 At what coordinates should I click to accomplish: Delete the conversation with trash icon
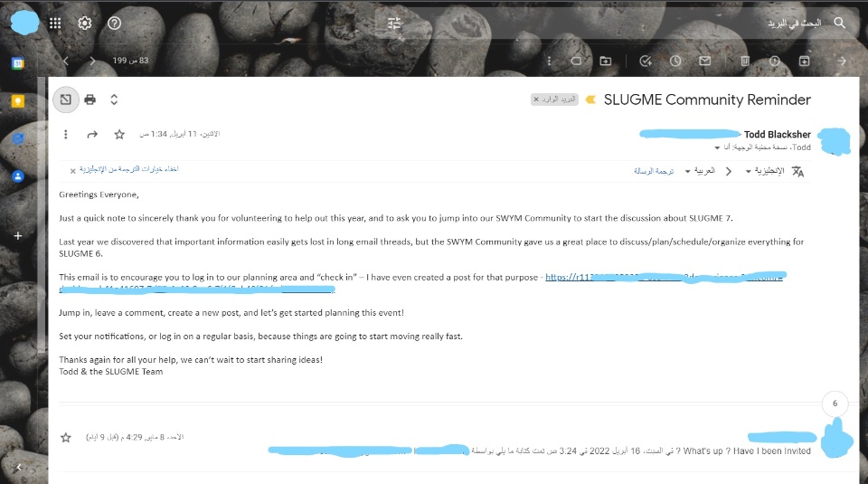point(745,61)
